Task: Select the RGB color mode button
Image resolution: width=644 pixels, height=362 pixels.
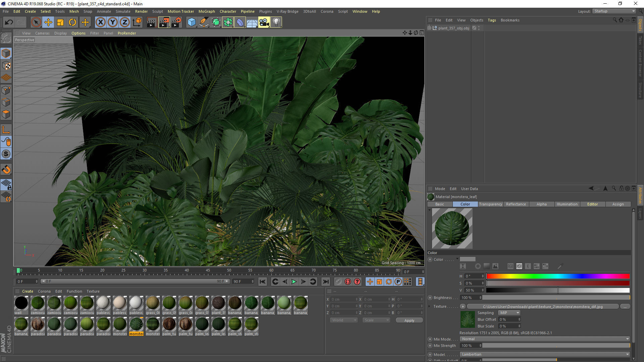Action: [510, 266]
